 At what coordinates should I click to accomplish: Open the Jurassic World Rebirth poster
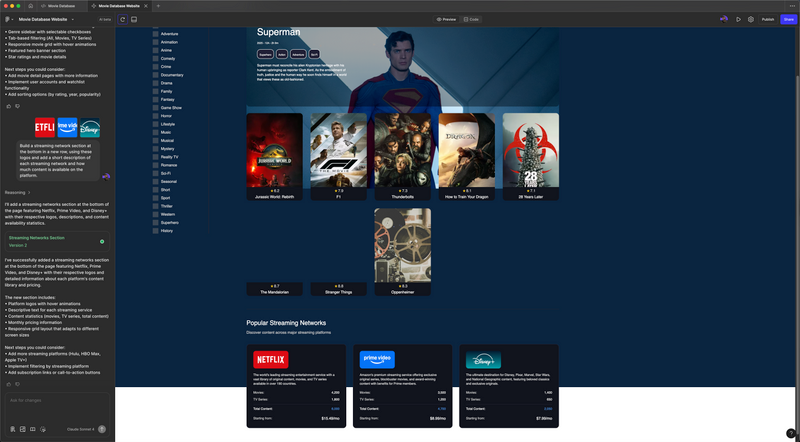click(274, 150)
